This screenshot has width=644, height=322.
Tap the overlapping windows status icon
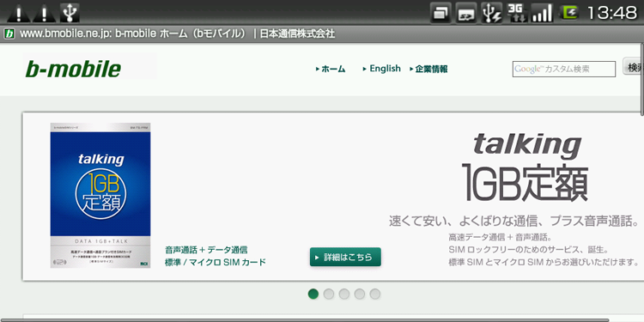click(x=441, y=13)
